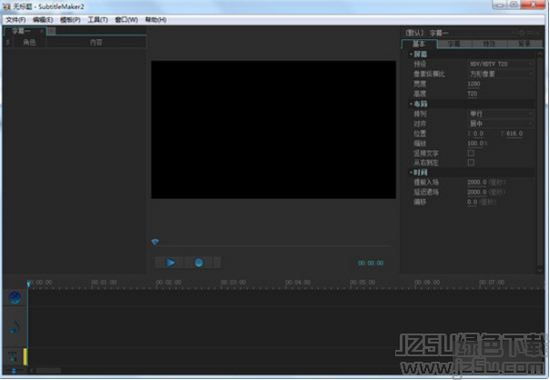Open the 文件(F) menu
550x380 pixels.
tap(16, 20)
